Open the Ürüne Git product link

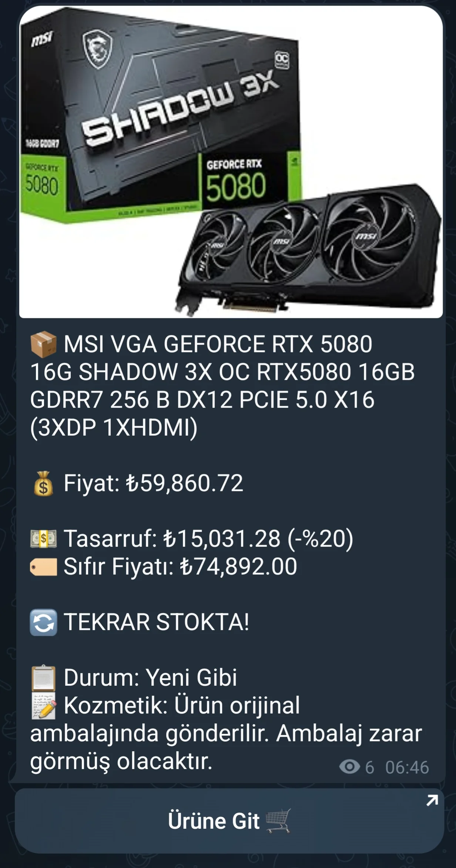pyautogui.click(x=229, y=821)
